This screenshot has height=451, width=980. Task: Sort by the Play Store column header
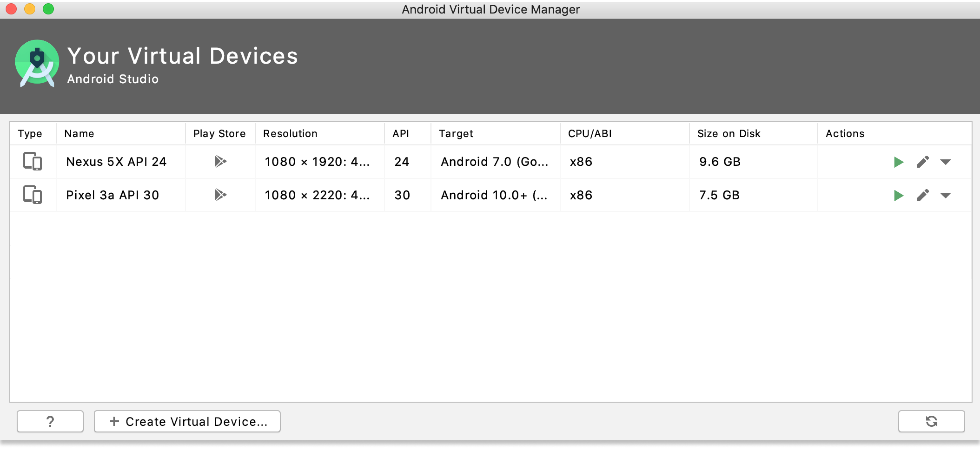pos(220,133)
